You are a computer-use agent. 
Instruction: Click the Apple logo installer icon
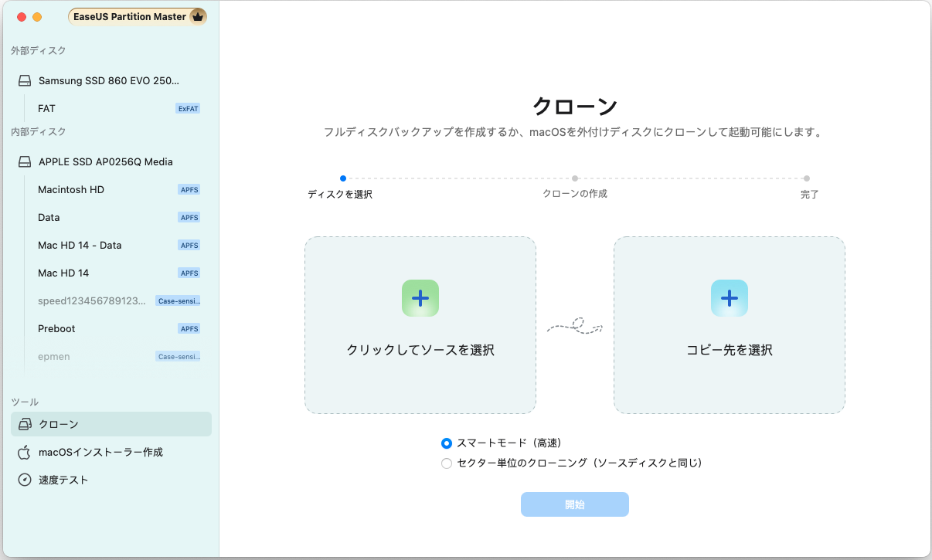tap(25, 452)
